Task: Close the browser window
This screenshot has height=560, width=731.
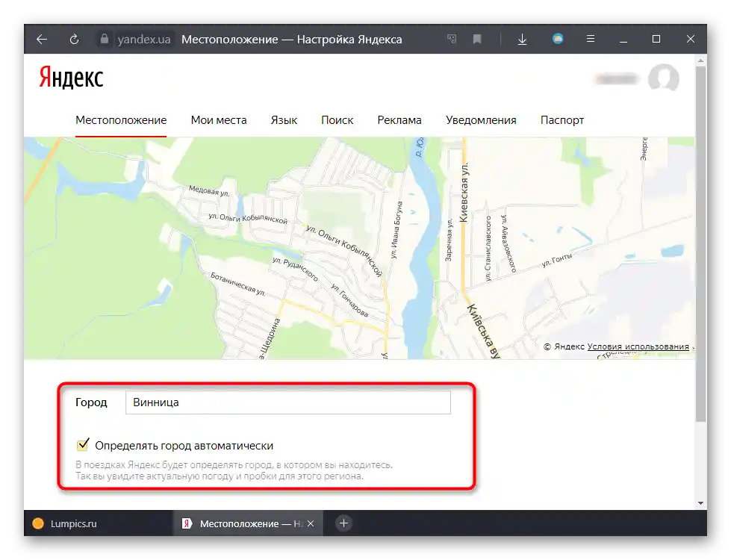Action: [691, 39]
